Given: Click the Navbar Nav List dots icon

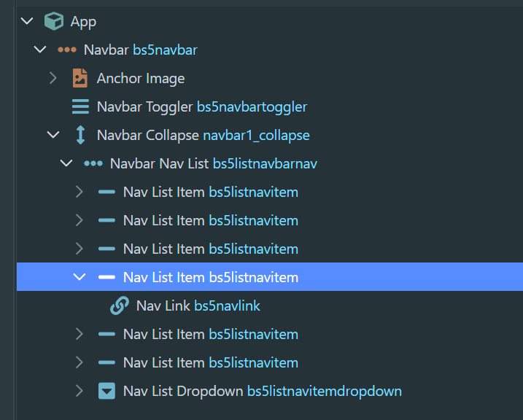Looking at the screenshot, I should pos(93,163).
